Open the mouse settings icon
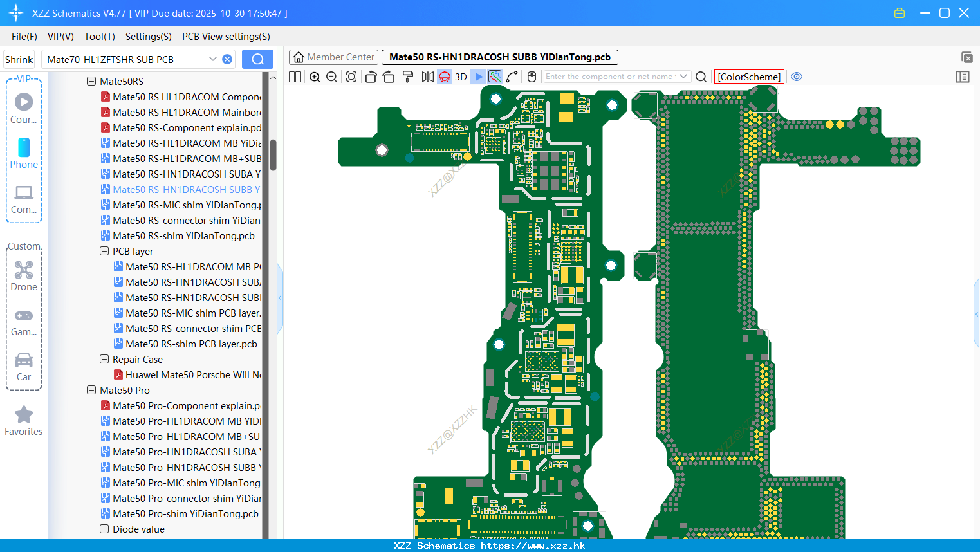The height and width of the screenshot is (552, 980). point(532,77)
